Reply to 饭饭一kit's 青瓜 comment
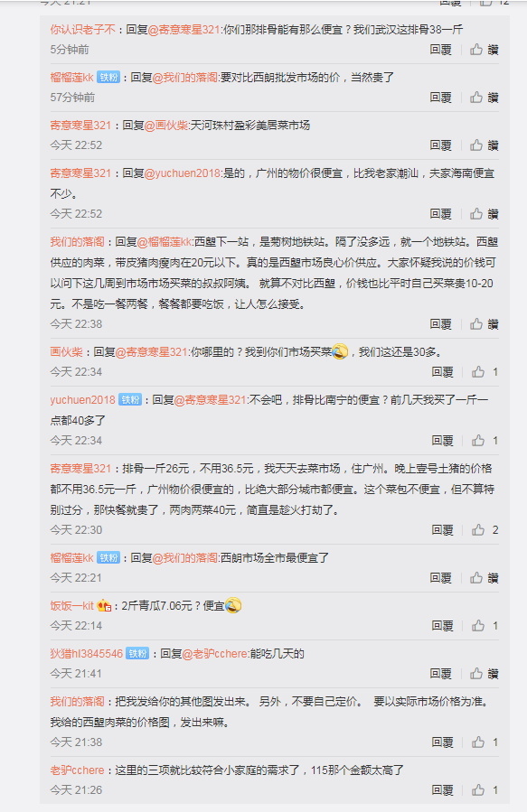The image size is (527, 812). 443,626
